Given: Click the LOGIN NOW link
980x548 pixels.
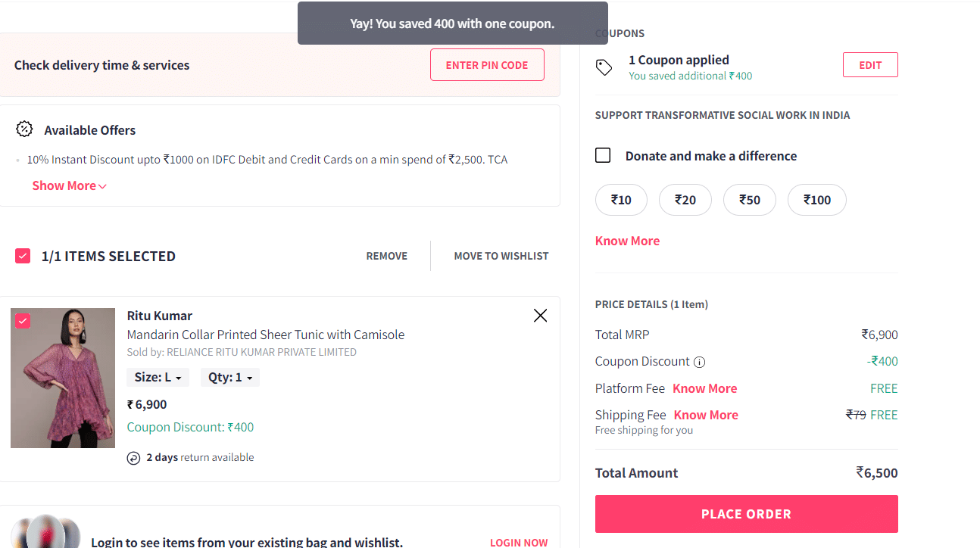Looking at the screenshot, I should pos(518,542).
